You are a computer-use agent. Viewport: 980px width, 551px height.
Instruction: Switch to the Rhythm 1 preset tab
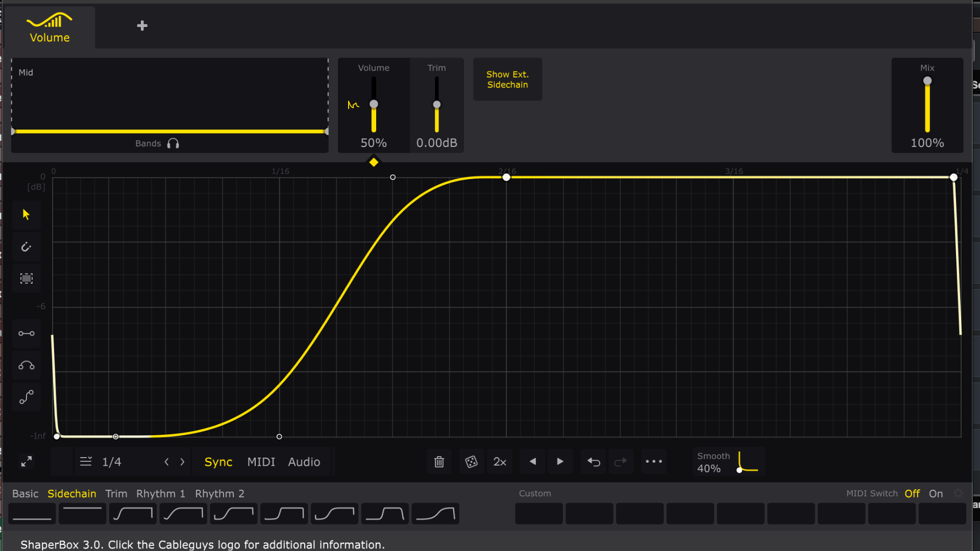(160, 494)
